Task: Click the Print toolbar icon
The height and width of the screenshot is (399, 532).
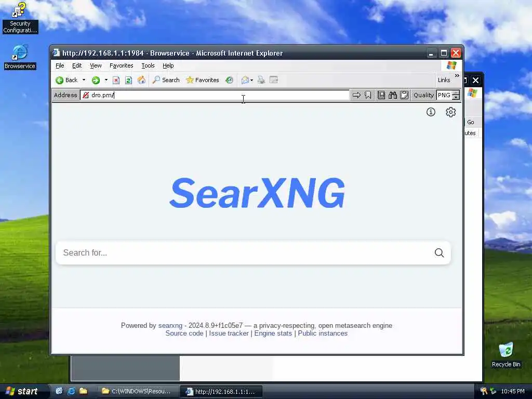Action: coord(261,80)
